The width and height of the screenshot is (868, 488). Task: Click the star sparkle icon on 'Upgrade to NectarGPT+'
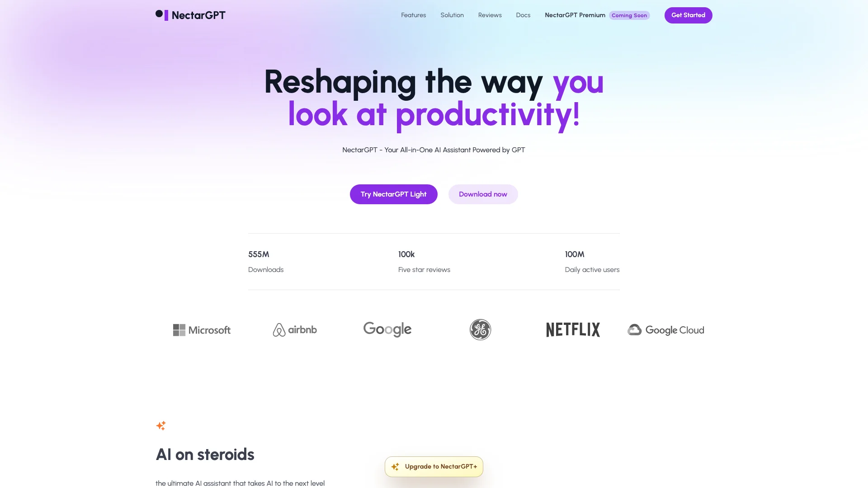pyautogui.click(x=395, y=467)
